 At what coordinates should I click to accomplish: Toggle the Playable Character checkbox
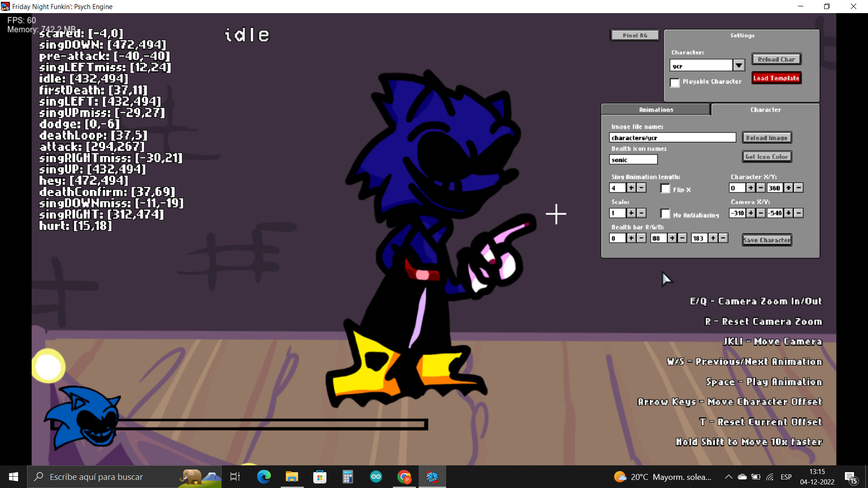pyautogui.click(x=675, y=83)
